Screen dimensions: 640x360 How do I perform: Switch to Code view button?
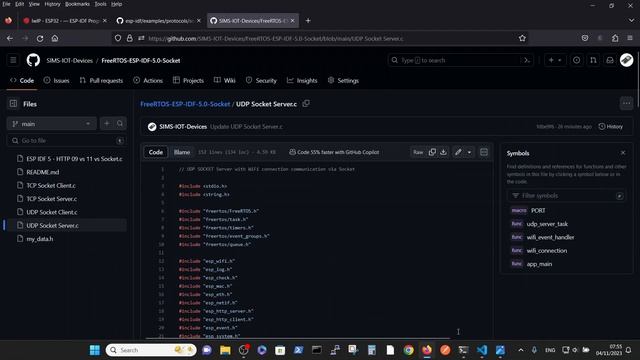click(x=156, y=152)
